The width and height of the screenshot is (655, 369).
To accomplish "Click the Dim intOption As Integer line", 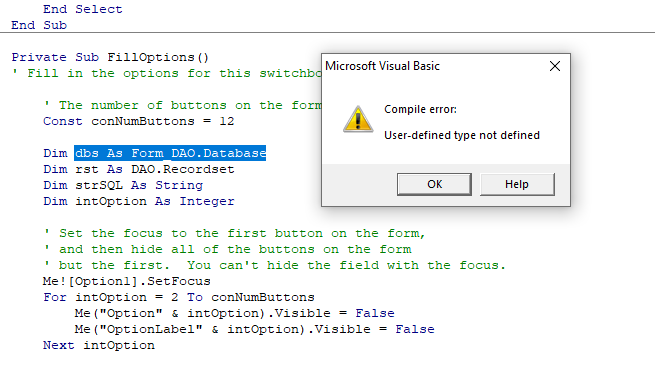I will (139, 201).
